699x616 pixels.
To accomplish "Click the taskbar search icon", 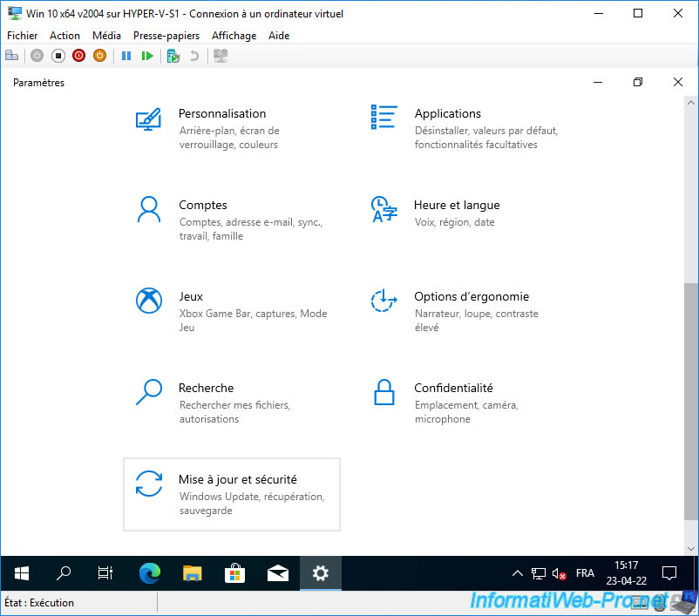I will click(x=64, y=573).
